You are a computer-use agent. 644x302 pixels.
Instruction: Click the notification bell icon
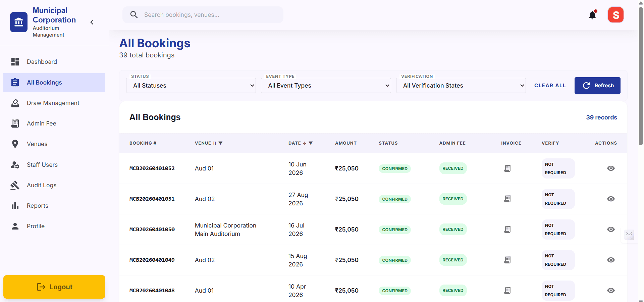(592, 15)
